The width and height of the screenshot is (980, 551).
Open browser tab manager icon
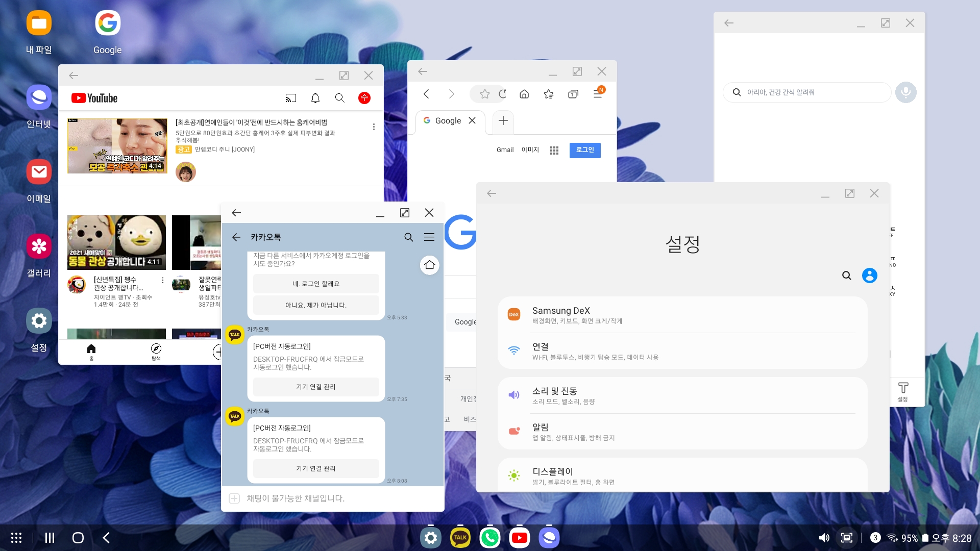click(x=573, y=94)
